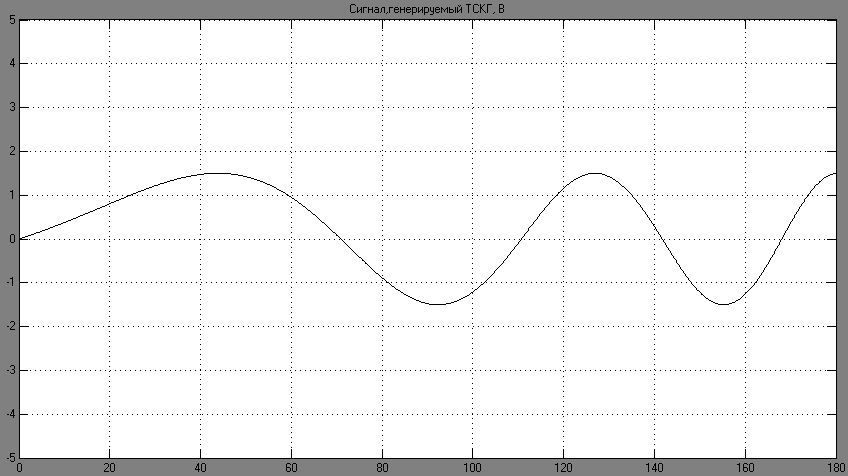Click the x-axis label '40'
Image resolution: width=848 pixels, height=476 pixels.
pos(201,468)
